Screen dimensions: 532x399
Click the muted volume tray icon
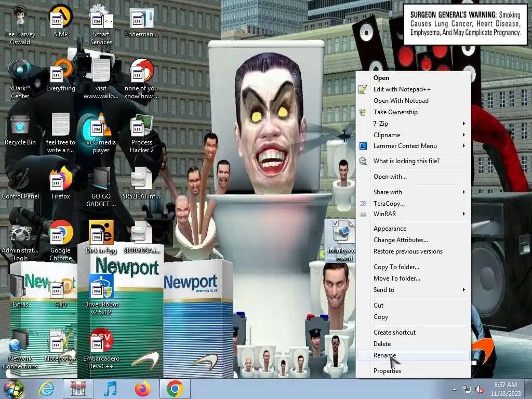click(x=480, y=390)
